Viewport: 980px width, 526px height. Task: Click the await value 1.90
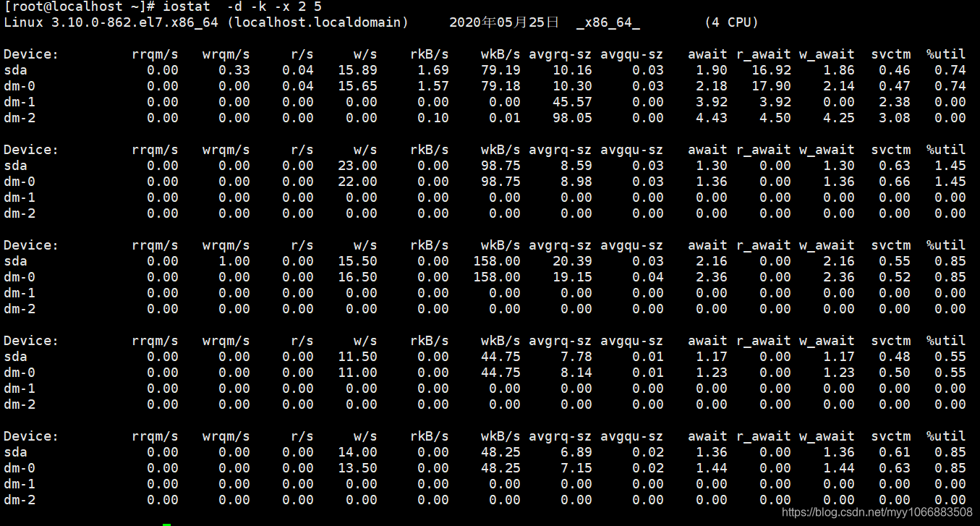pyautogui.click(x=712, y=70)
